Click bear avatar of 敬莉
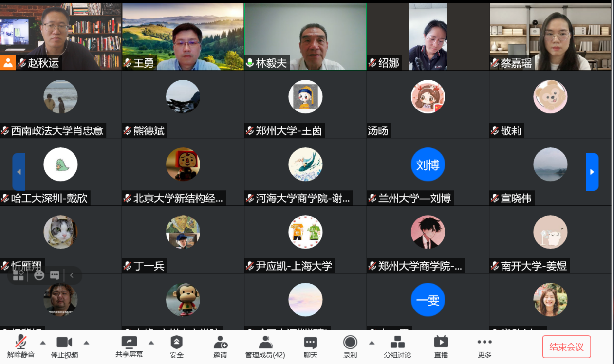 coord(550,97)
